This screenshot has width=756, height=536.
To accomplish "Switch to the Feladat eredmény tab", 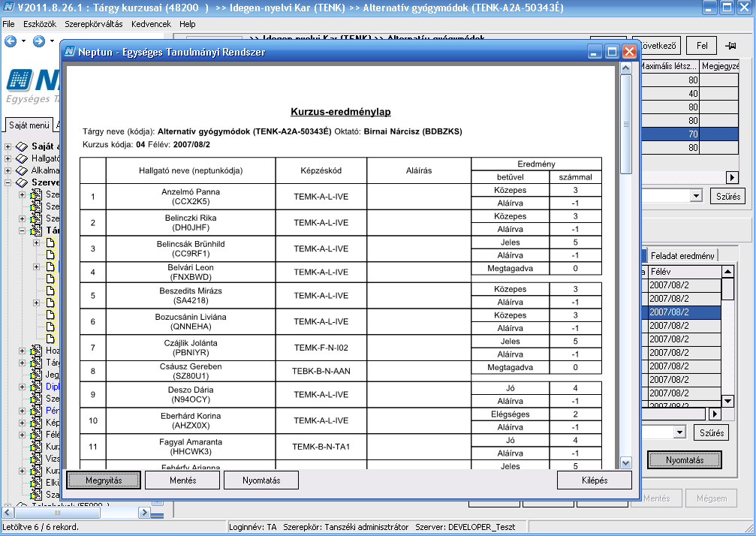I will tap(682, 255).
